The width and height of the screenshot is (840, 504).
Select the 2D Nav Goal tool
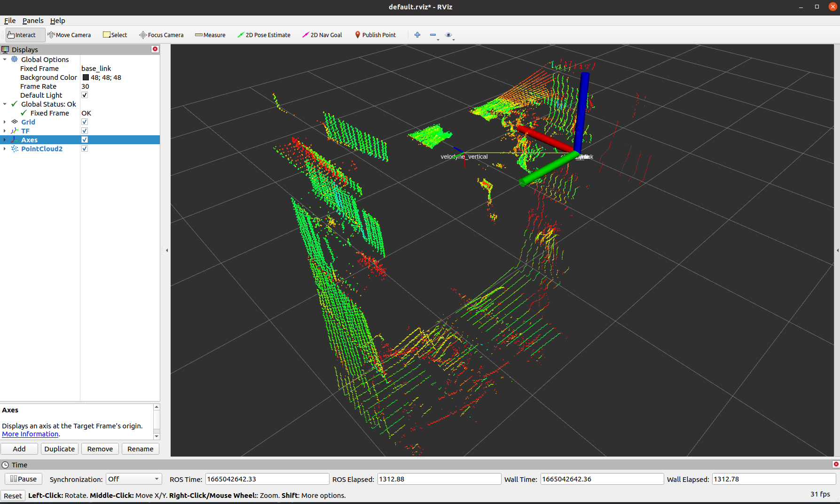pos(322,35)
